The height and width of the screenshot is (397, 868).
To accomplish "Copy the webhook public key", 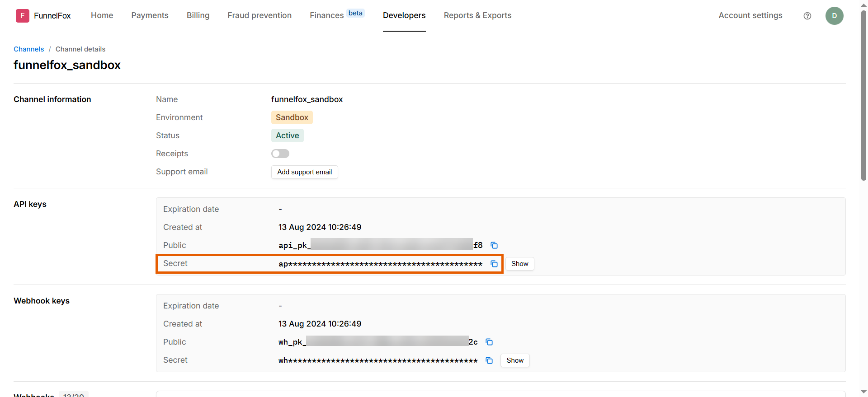I will tap(489, 342).
